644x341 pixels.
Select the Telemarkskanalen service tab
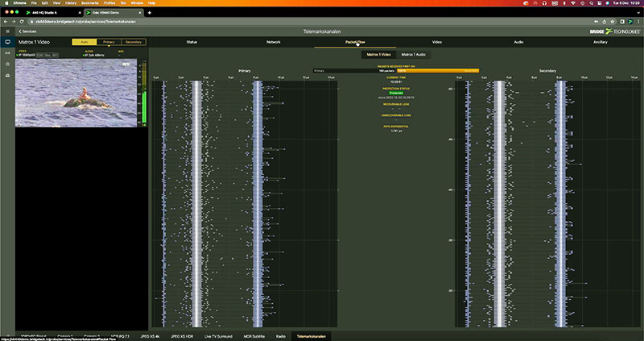click(312, 336)
